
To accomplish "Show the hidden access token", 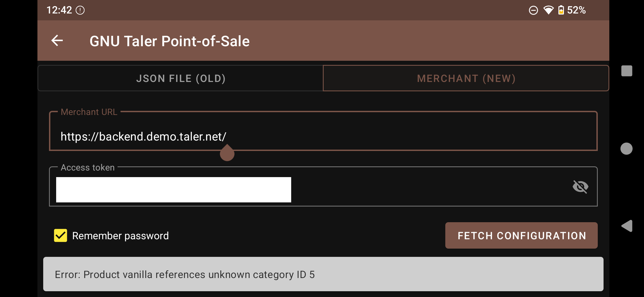I will point(580,187).
